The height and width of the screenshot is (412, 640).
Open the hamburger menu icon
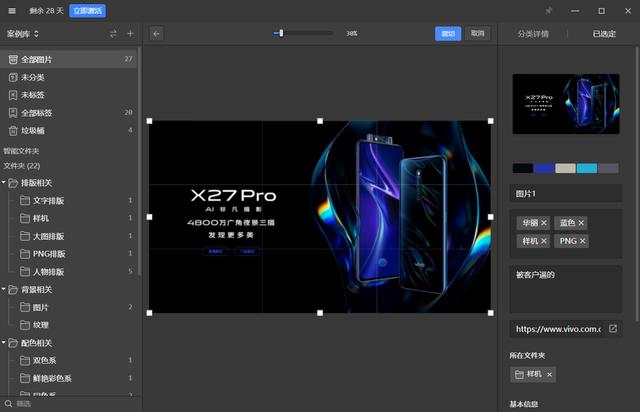point(12,11)
